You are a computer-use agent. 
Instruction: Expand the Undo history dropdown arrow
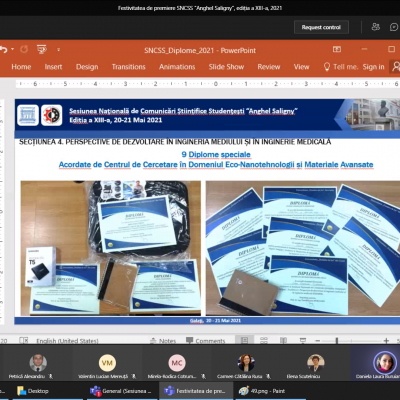click(13, 49)
